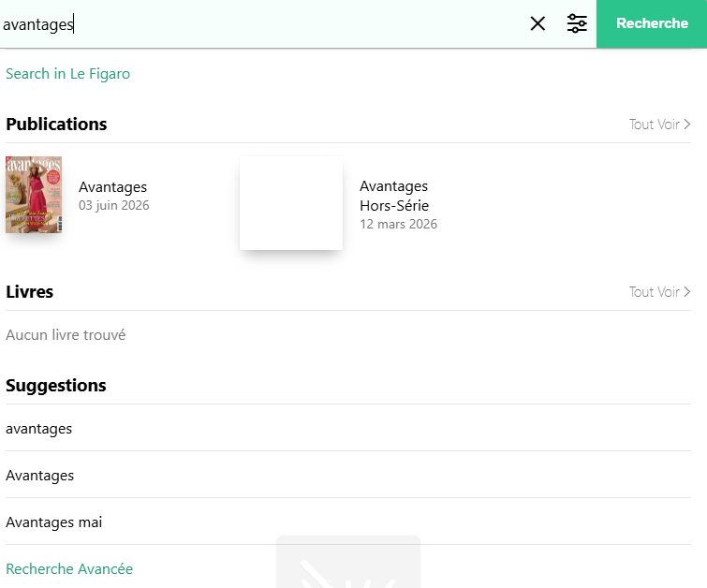Expand Publications via 'Tout Voir'
Image resolution: width=707 pixels, height=588 pixels.
(x=659, y=124)
